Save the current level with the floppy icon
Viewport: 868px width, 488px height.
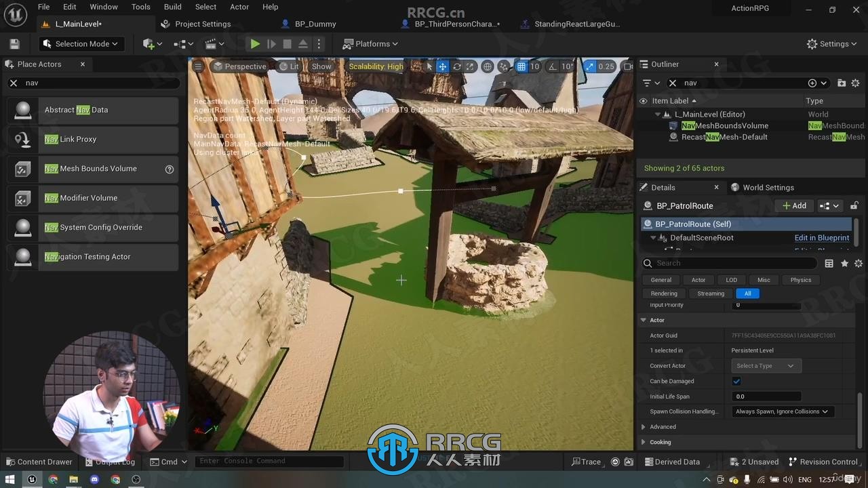[14, 44]
